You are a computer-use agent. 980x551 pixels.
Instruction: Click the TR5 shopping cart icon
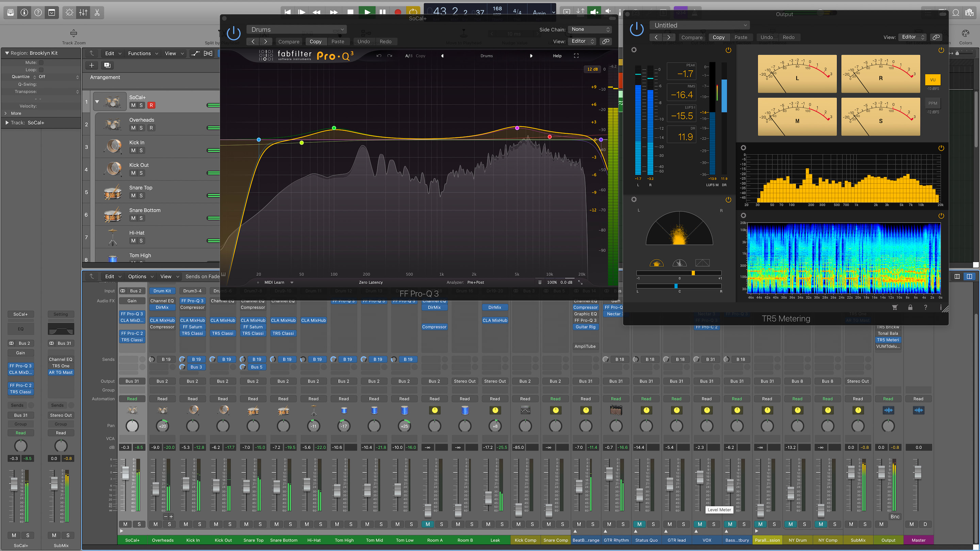[895, 307]
